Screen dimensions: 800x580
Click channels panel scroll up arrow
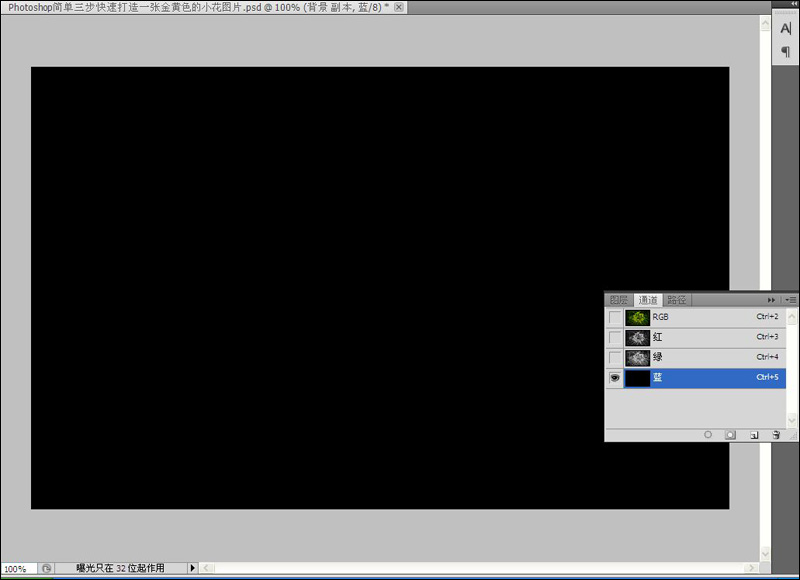click(x=791, y=317)
